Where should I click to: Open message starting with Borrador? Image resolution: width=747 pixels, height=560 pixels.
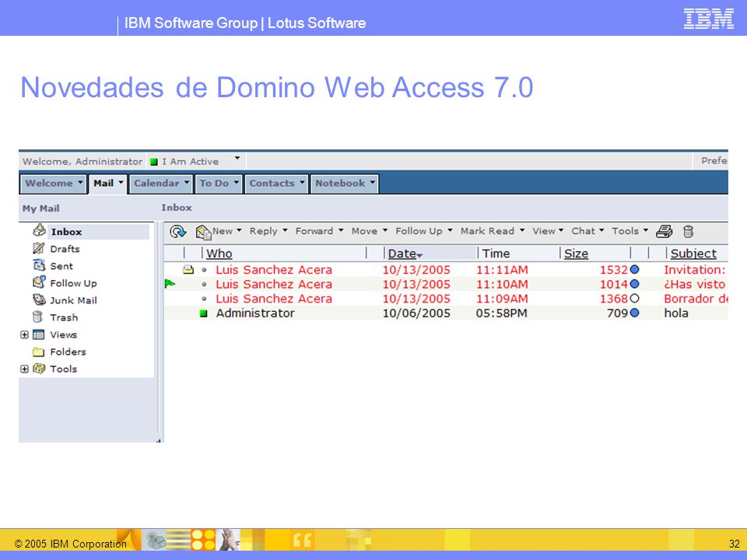696,299
